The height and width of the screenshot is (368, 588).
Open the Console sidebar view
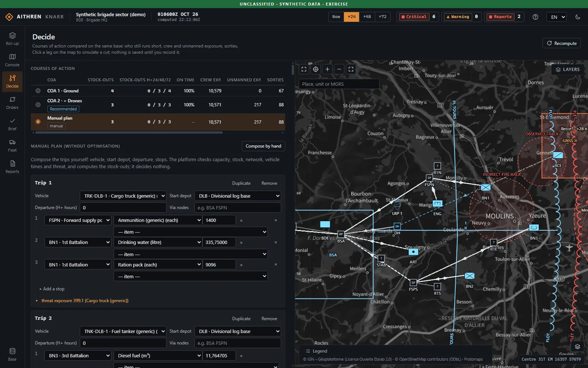pos(12,60)
